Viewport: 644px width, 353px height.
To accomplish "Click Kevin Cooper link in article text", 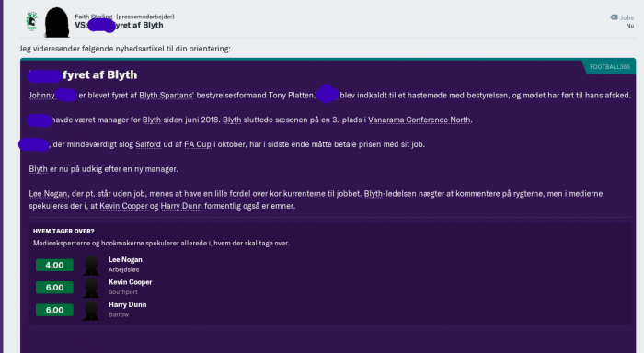I will 123,206.
